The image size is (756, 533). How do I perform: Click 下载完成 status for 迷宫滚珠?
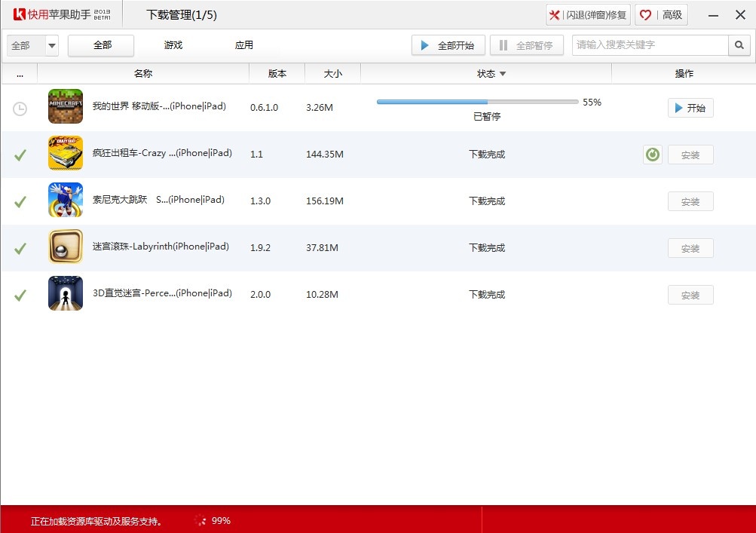pos(487,248)
